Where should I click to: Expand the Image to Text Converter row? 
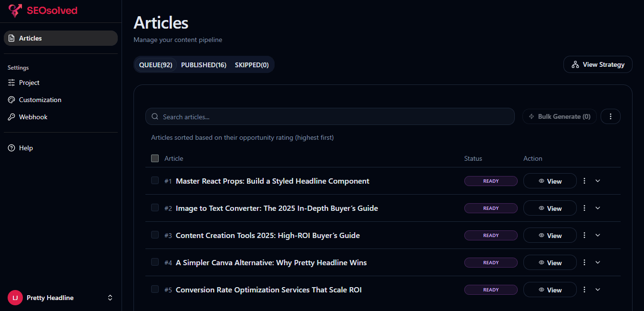pos(598,208)
